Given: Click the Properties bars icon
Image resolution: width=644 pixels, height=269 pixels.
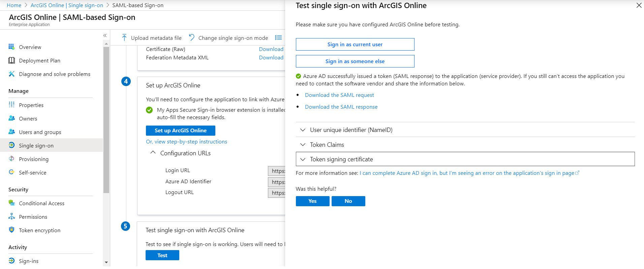Looking at the screenshot, I should click(x=11, y=105).
